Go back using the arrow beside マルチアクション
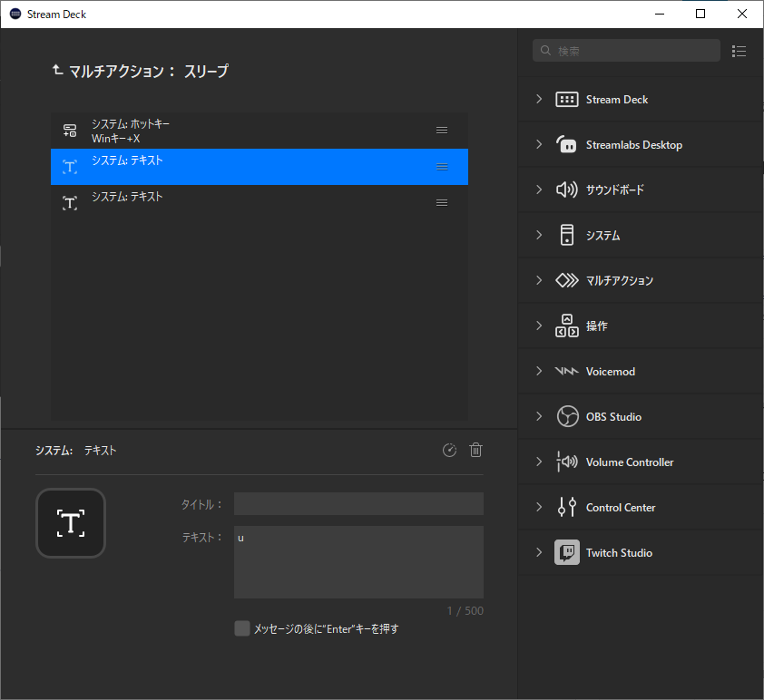This screenshot has height=700, width=764. [x=57, y=71]
